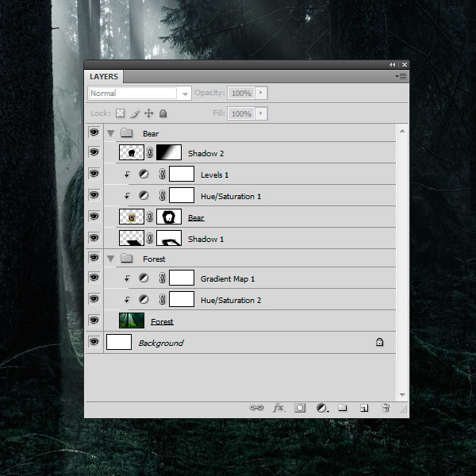Select the Forest layer thumbnail
This screenshot has width=476, height=476.
pyautogui.click(x=132, y=321)
